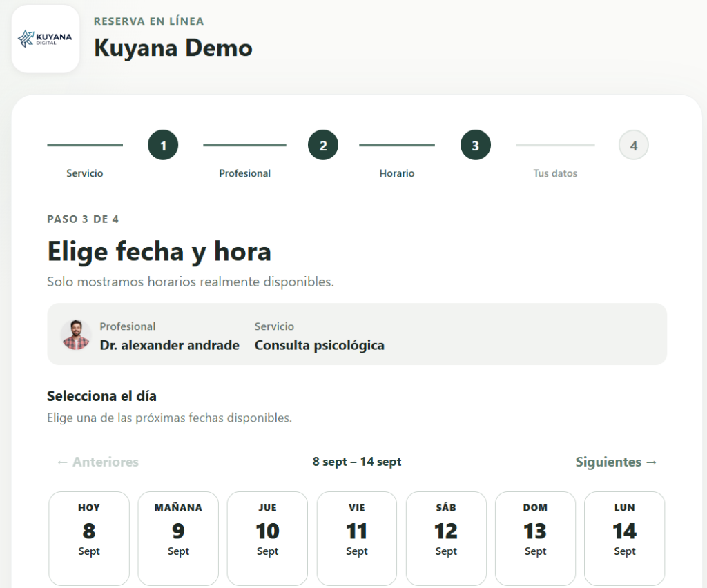Click the PASO 3 DE 4 label

(83, 219)
